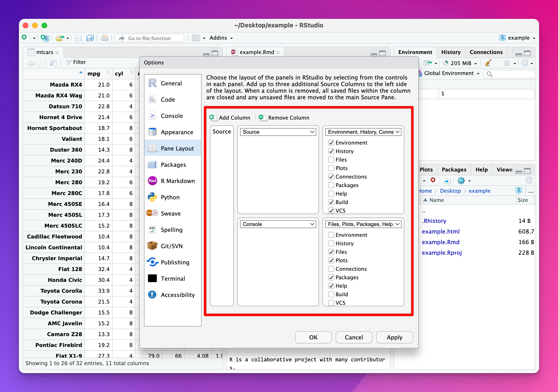This screenshot has height=392, width=558.
Task: Click the Environment search field
Action: 509,74
